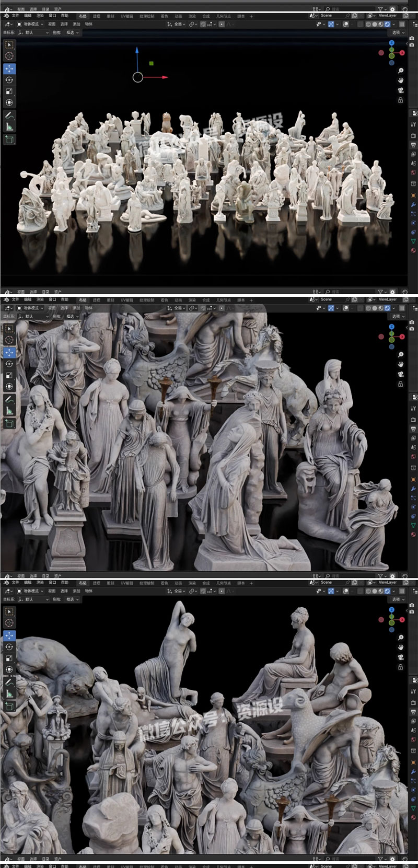
Task: Expand 选项 options dropdown in top Blender view
Action: (x=398, y=32)
